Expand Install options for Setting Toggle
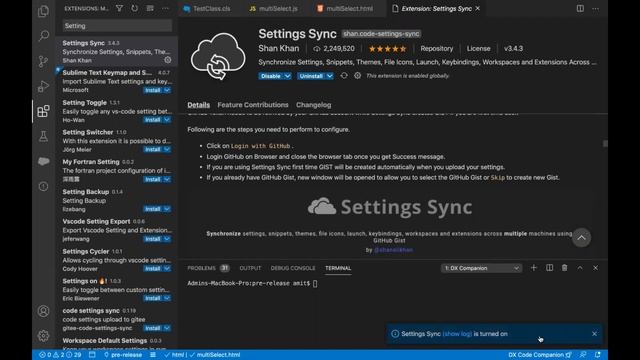The height and width of the screenshot is (360, 640). coord(167,120)
